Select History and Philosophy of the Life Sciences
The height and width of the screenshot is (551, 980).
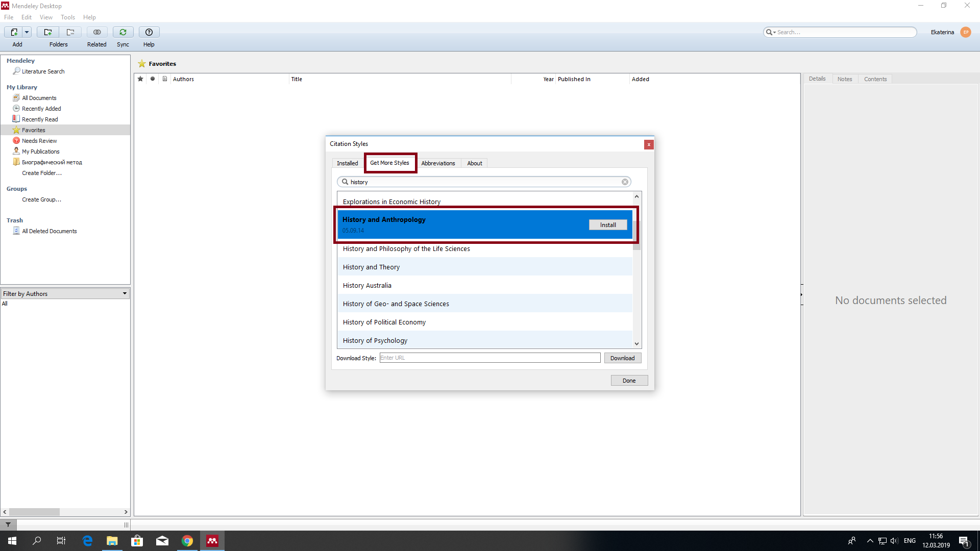pyautogui.click(x=484, y=248)
